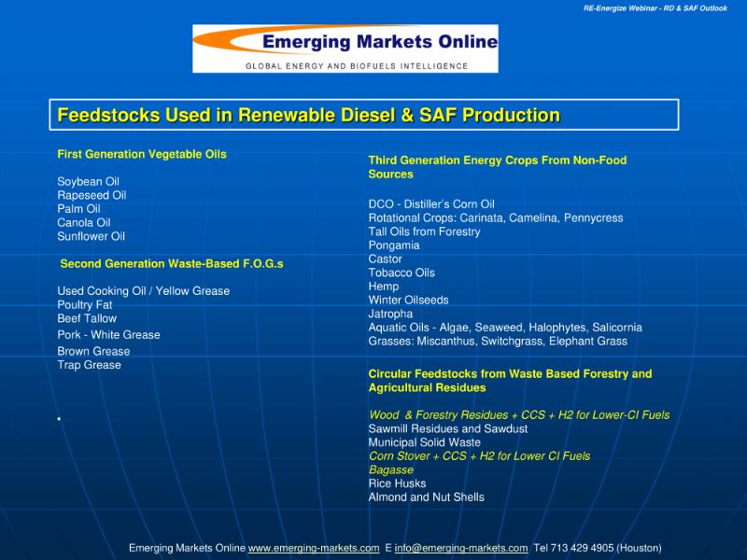Select the slide title about Feedstocks
The image size is (747, 560).
pos(309,115)
